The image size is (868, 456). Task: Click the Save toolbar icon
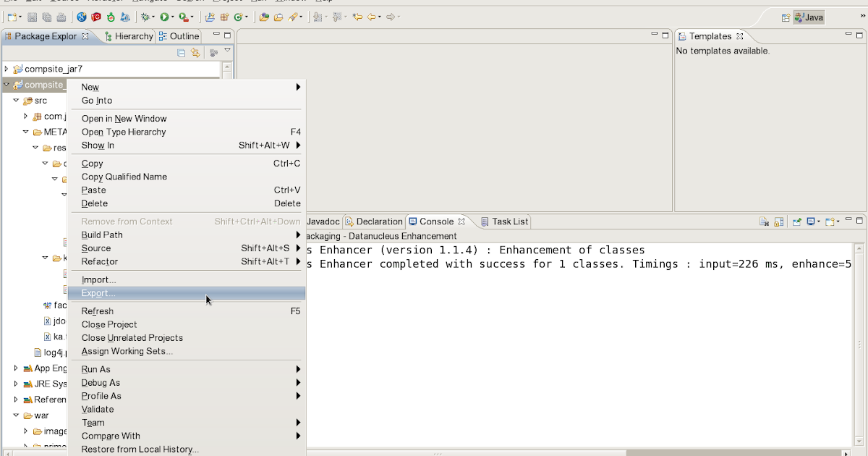[x=33, y=17]
